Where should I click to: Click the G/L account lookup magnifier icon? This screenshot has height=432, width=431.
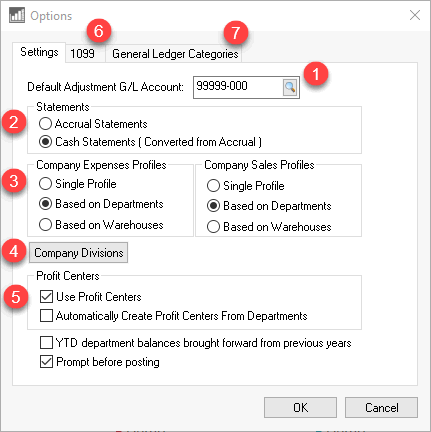click(x=290, y=88)
